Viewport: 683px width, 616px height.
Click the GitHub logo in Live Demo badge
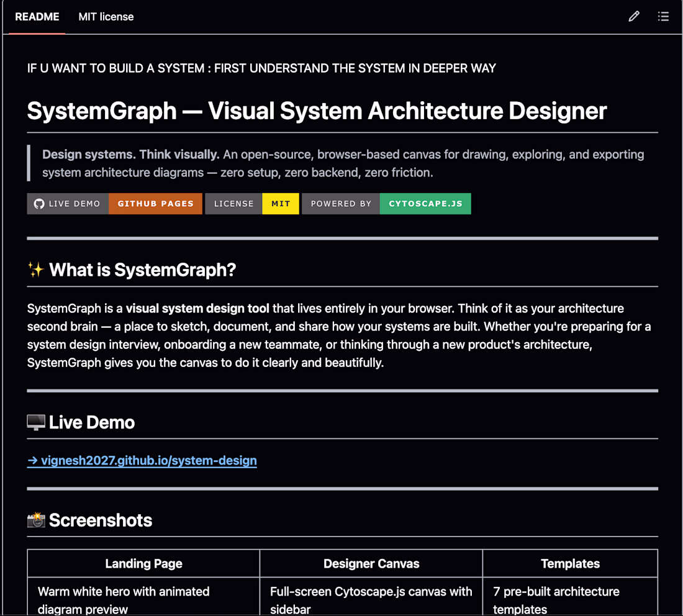pos(39,204)
